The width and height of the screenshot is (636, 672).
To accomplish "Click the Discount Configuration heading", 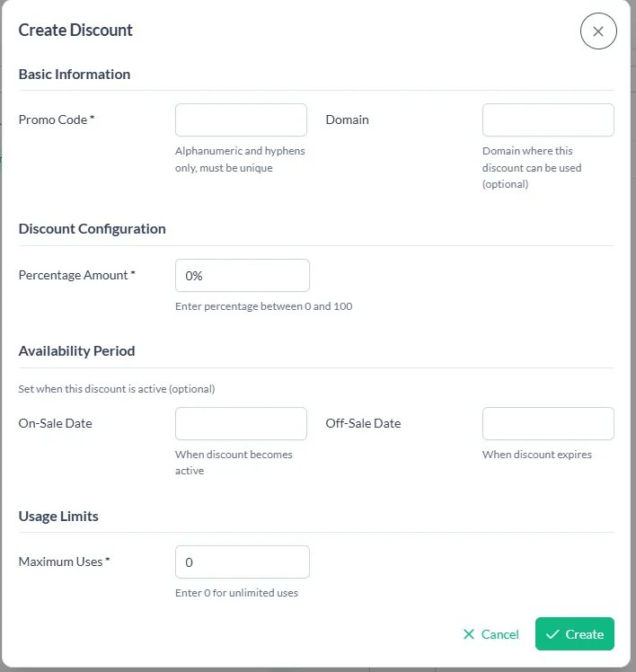I will click(93, 229).
